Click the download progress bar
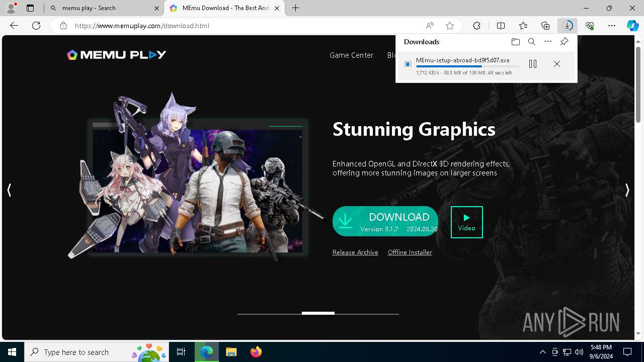 point(468,66)
